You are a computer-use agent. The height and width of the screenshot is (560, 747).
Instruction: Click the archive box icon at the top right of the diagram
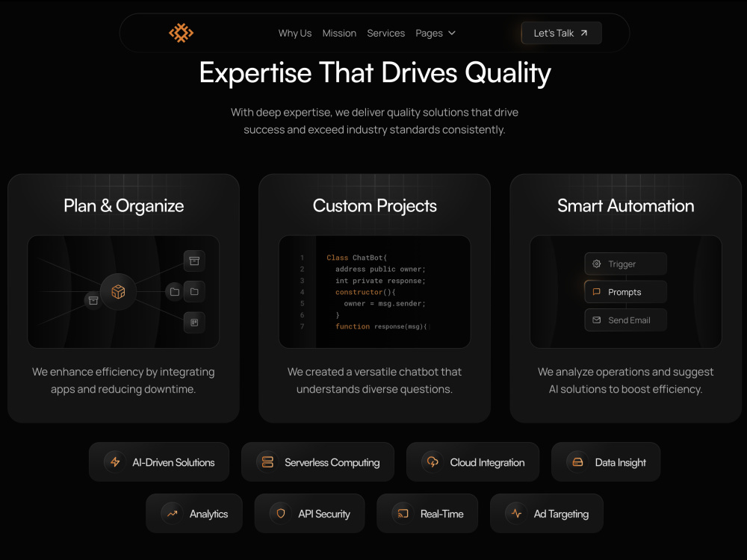point(194,261)
